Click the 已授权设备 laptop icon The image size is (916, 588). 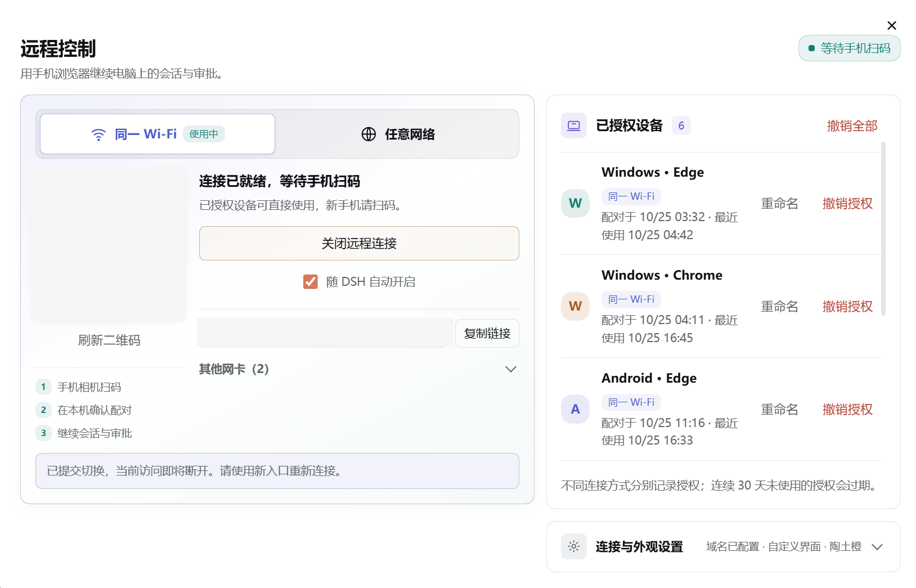(574, 125)
